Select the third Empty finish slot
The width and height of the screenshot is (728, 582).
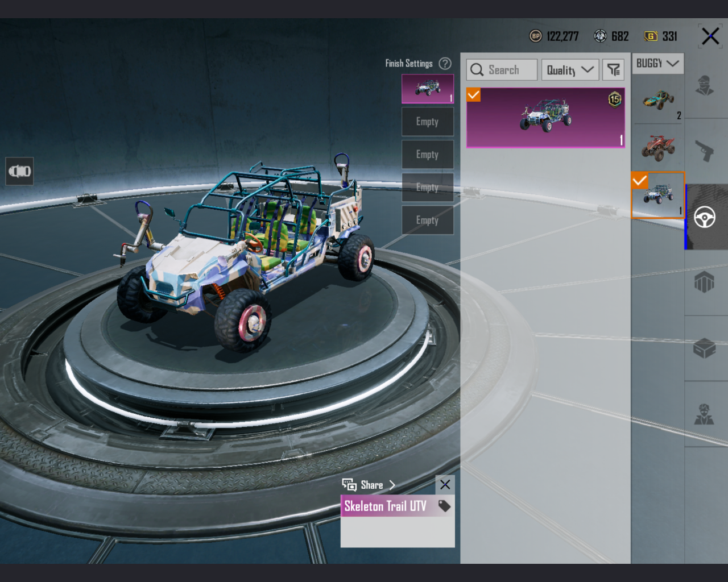(428, 188)
